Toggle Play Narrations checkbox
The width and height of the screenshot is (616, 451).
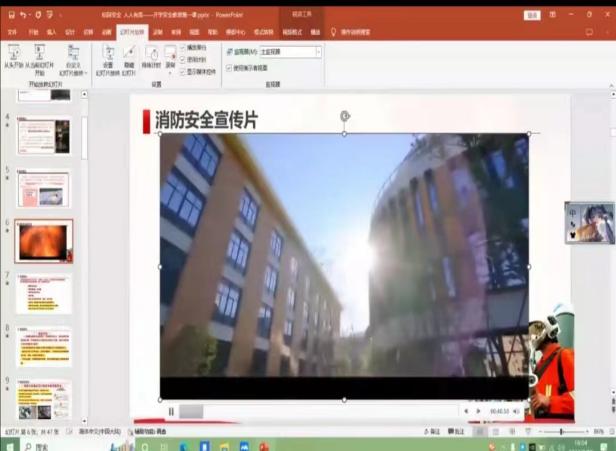(183, 47)
